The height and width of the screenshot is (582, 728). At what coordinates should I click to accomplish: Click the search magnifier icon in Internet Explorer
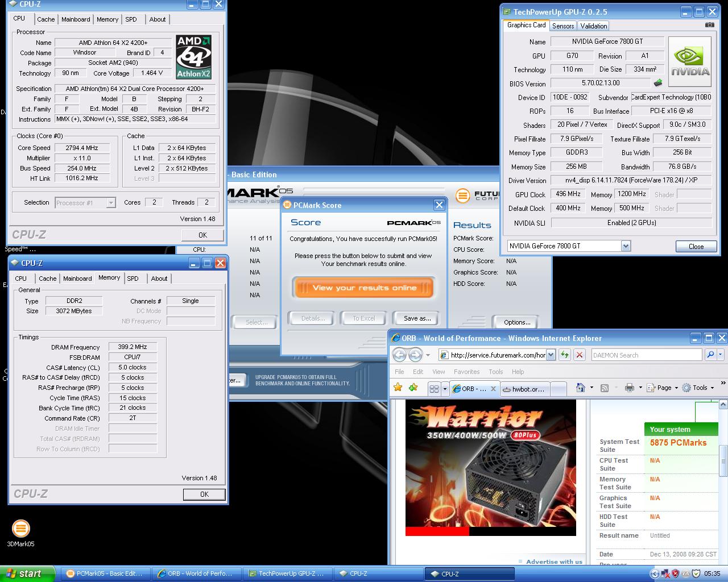pos(710,355)
